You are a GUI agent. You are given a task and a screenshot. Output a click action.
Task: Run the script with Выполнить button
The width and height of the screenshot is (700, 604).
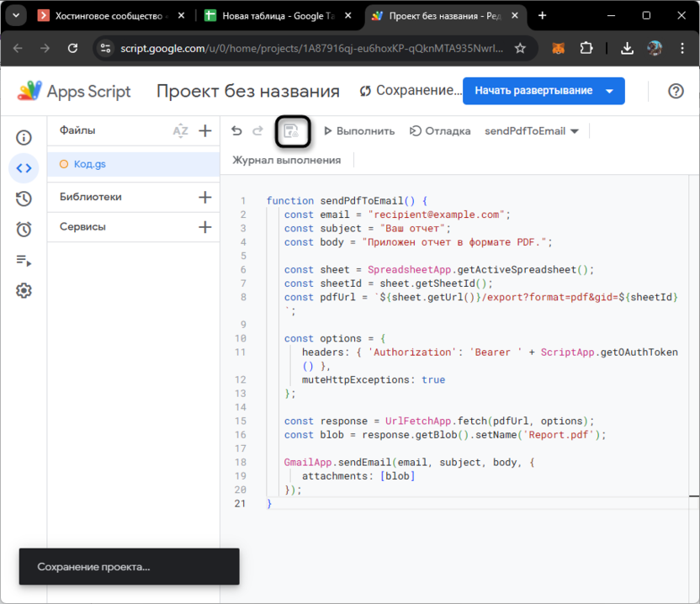click(359, 131)
